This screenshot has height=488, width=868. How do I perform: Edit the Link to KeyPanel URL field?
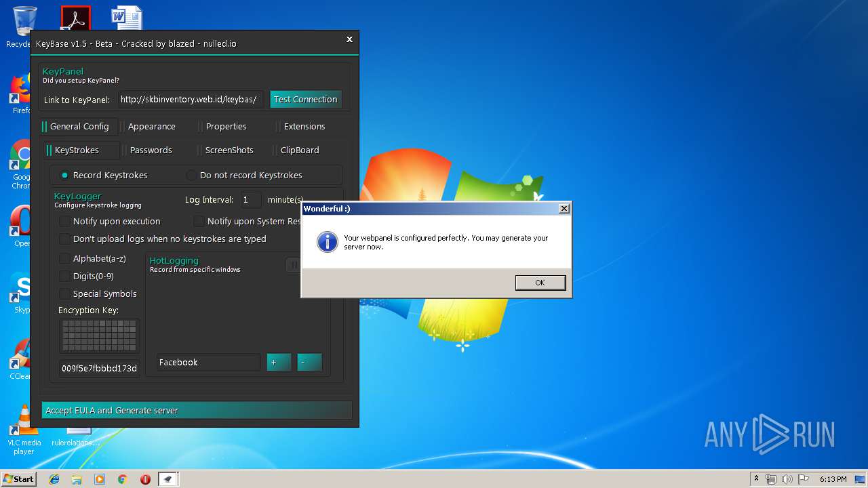click(x=190, y=100)
